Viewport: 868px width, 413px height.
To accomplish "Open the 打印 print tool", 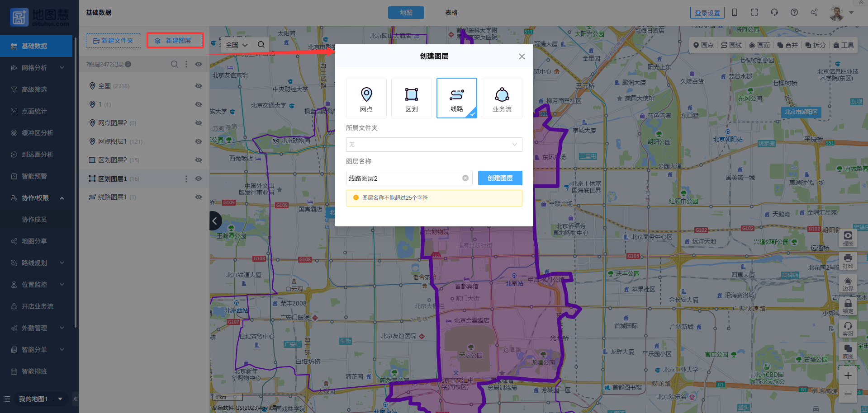I will 848,261.
